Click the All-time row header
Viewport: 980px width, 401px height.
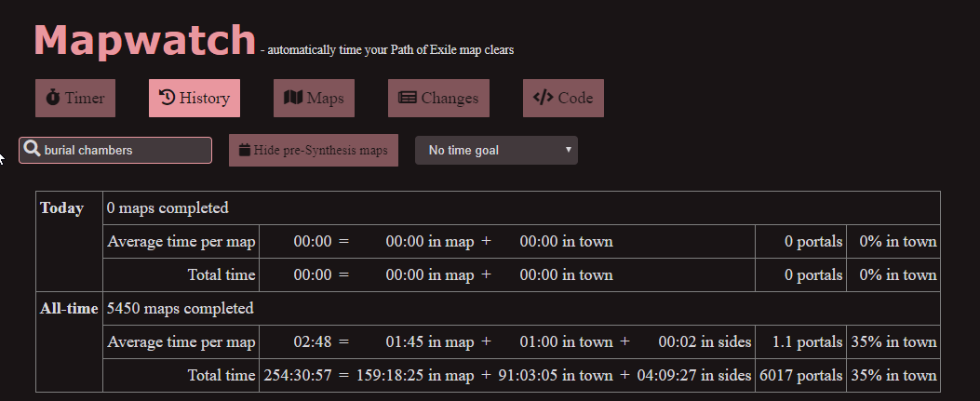click(69, 308)
